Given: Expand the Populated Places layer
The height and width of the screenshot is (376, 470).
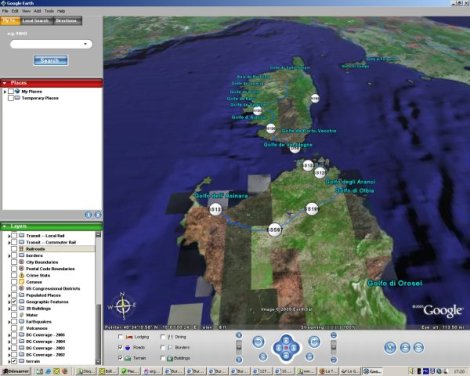Looking at the screenshot, I should click(x=9, y=295).
